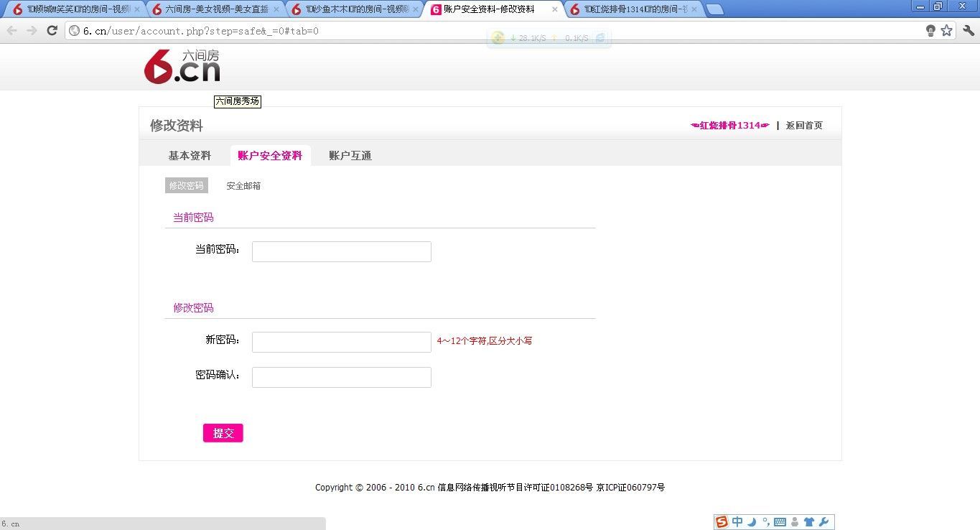Switch to the 安全邮箱 sub-tab
Screen dimensions: 980x530
243,185
